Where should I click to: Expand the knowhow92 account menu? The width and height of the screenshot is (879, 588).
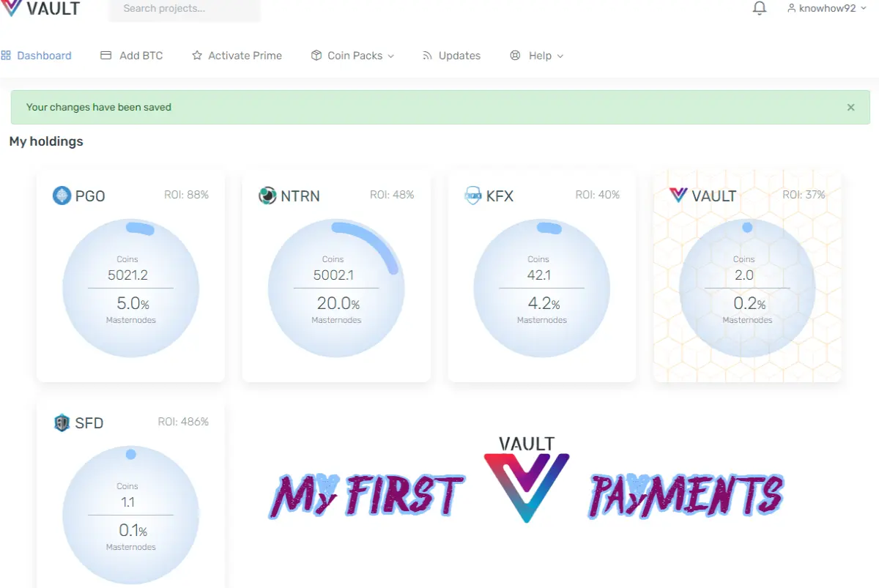pyautogui.click(x=826, y=9)
